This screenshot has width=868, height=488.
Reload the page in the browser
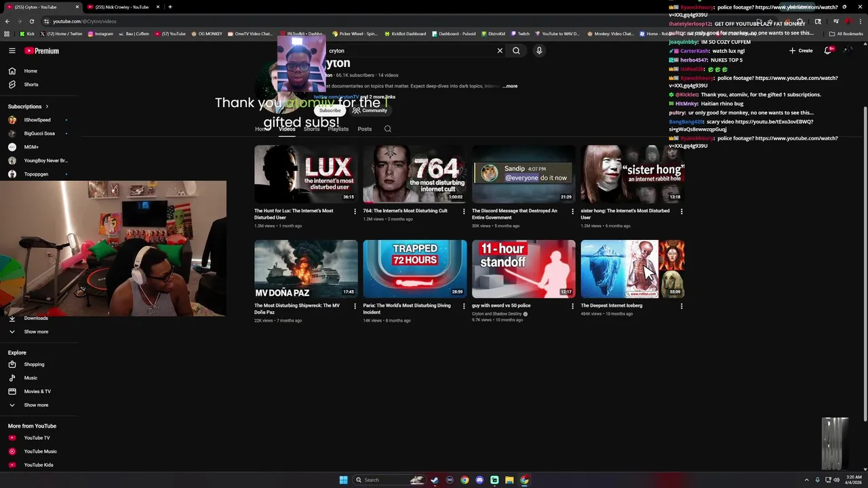point(31,21)
